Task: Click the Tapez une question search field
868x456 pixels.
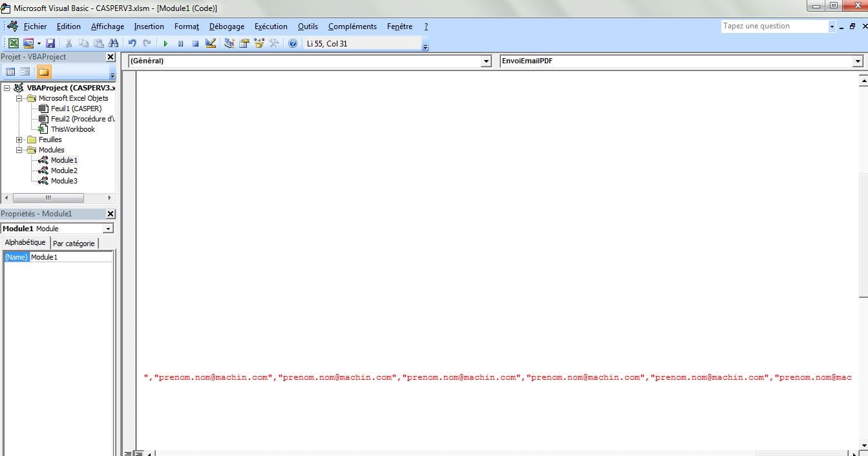Action: click(774, 26)
